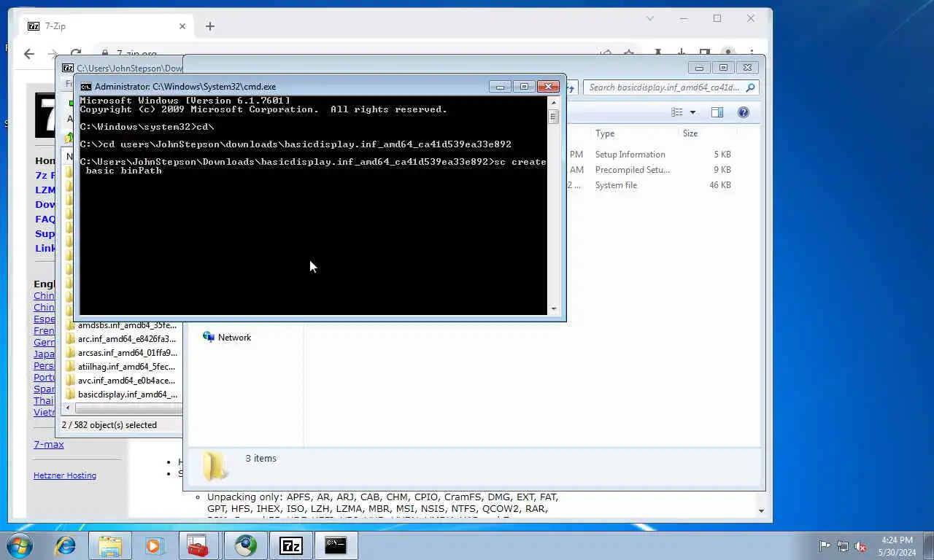The width and height of the screenshot is (934, 560).
Task: Select atiilhag.inf_amd64 folder in 7-Zip list
Action: (x=127, y=367)
